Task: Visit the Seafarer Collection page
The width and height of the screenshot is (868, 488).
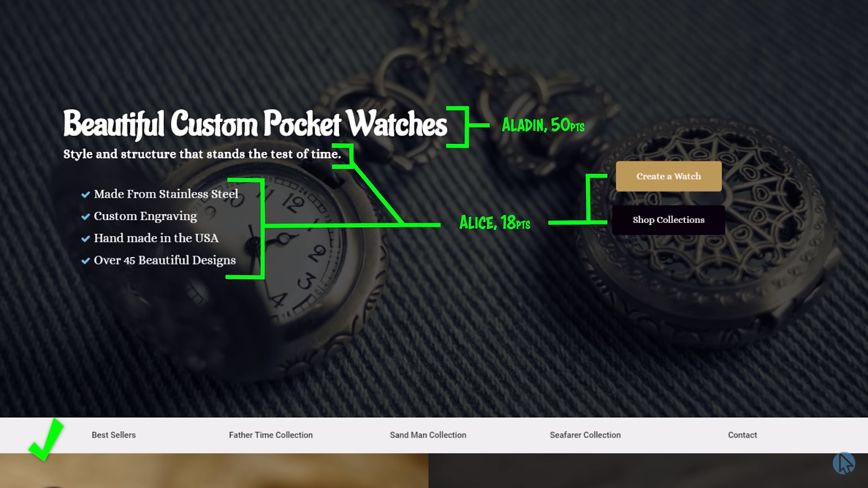Action: (585, 435)
